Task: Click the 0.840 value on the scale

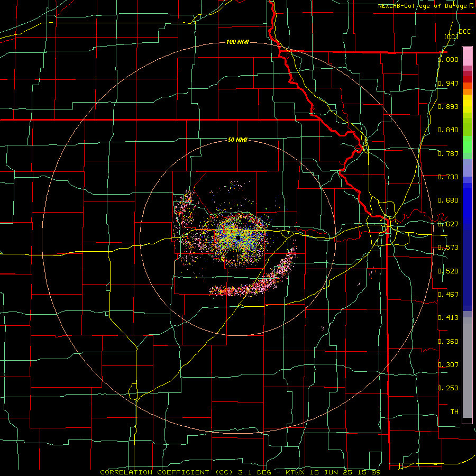Action: click(448, 130)
